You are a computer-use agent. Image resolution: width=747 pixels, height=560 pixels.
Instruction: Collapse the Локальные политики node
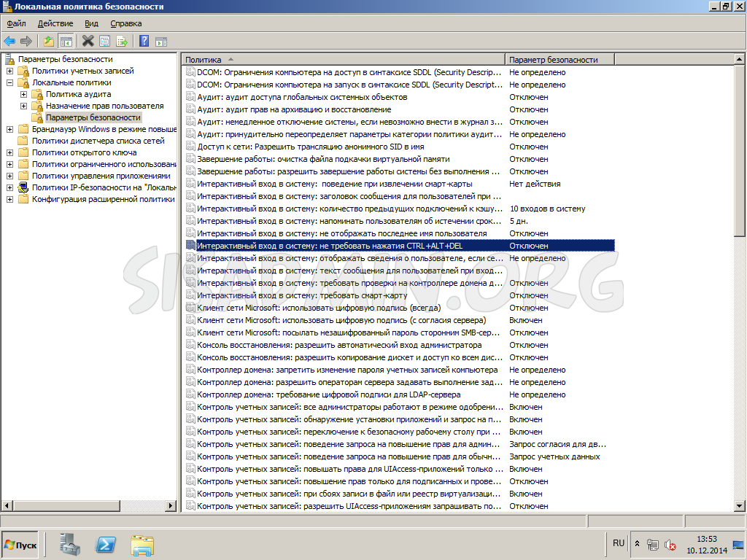click(9, 82)
